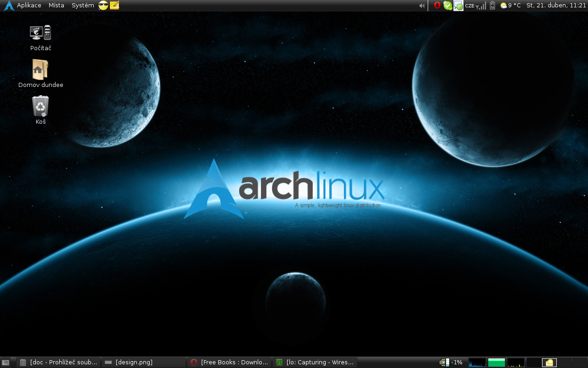
Task: Click the volume speaker icon
Action: [x=422, y=6]
